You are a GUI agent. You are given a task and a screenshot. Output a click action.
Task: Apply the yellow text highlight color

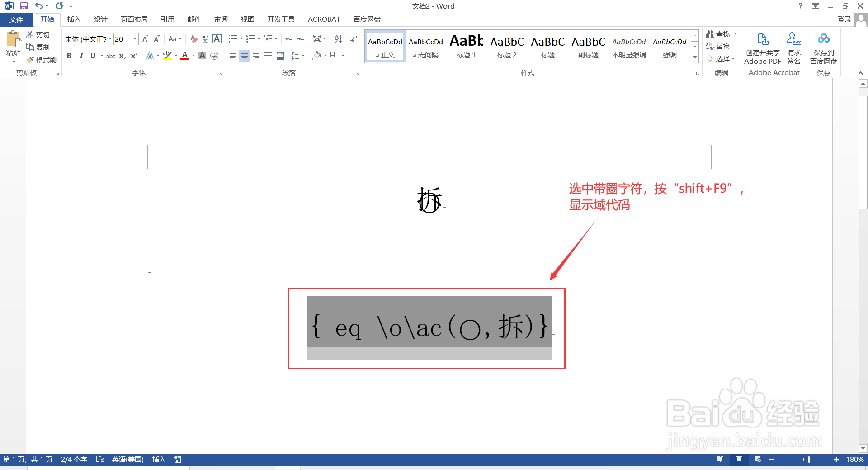tap(167, 56)
